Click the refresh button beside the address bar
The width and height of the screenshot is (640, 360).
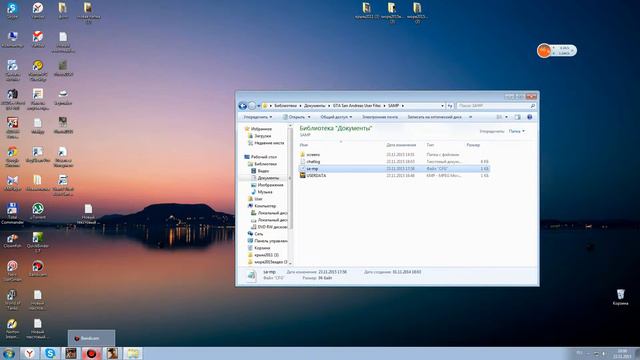(x=449, y=106)
